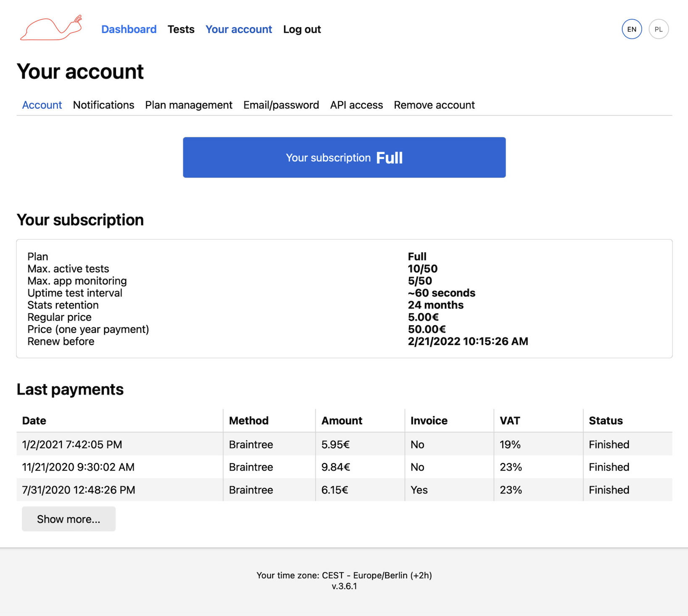Click the Show more... button

pyautogui.click(x=69, y=519)
